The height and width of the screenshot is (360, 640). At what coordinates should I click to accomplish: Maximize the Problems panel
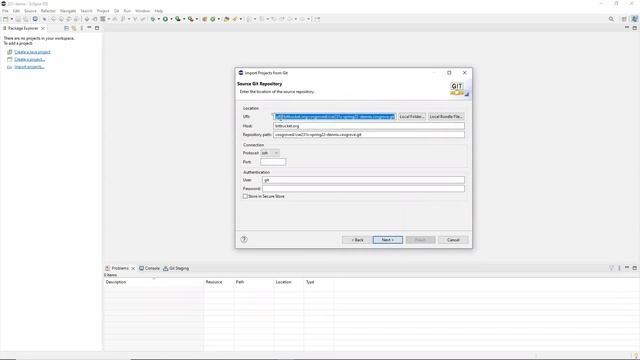click(x=634, y=268)
